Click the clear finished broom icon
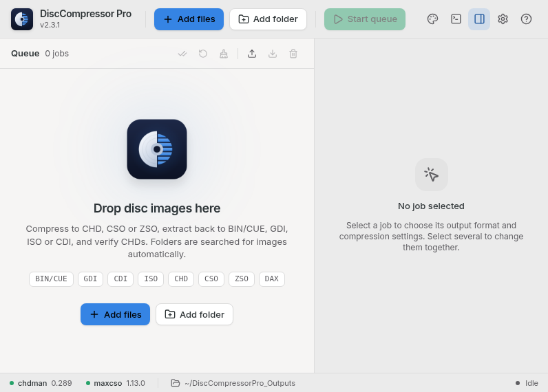Screen dimensions: 548x392 (224, 54)
